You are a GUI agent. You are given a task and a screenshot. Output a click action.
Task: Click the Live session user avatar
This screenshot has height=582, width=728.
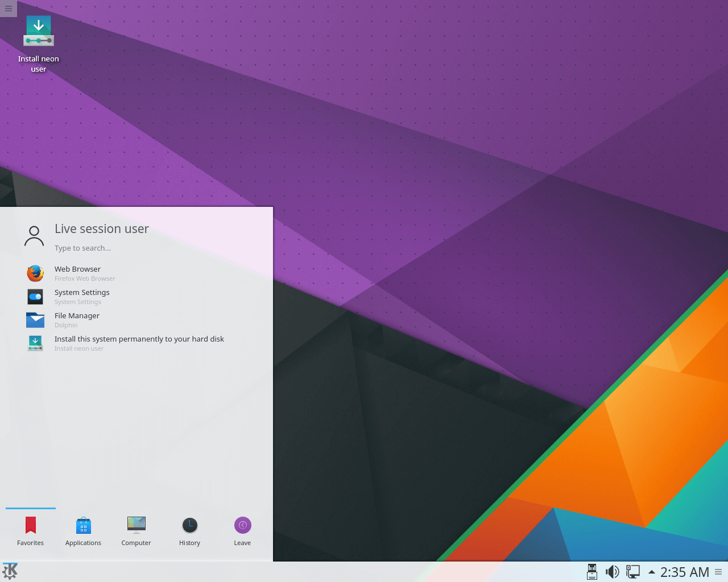(x=34, y=236)
